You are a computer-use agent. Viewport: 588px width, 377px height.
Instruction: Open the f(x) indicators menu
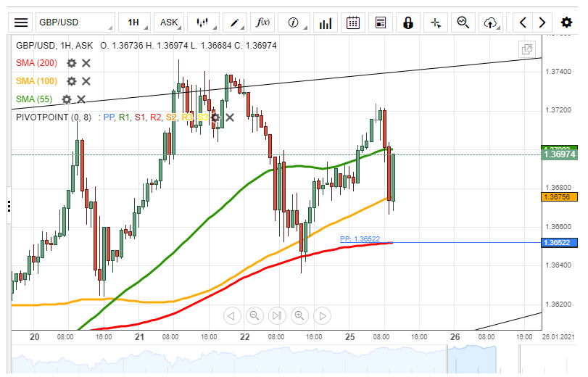coord(262,22)
